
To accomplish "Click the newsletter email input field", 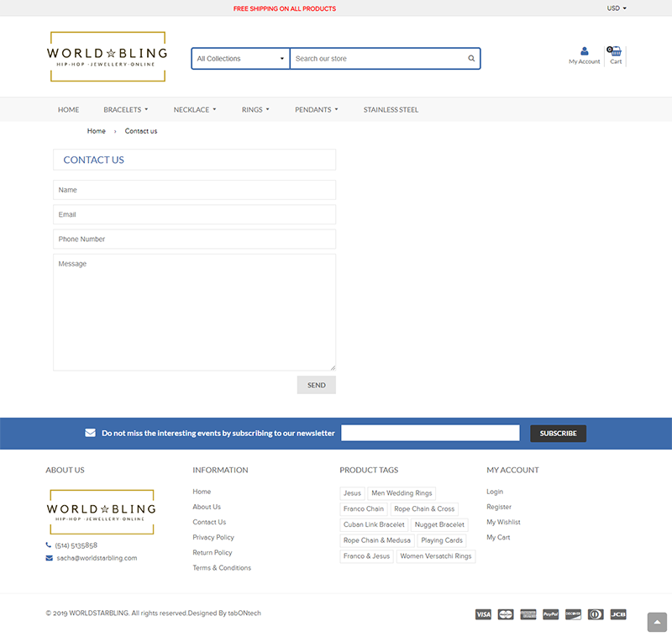I will 430,434.
